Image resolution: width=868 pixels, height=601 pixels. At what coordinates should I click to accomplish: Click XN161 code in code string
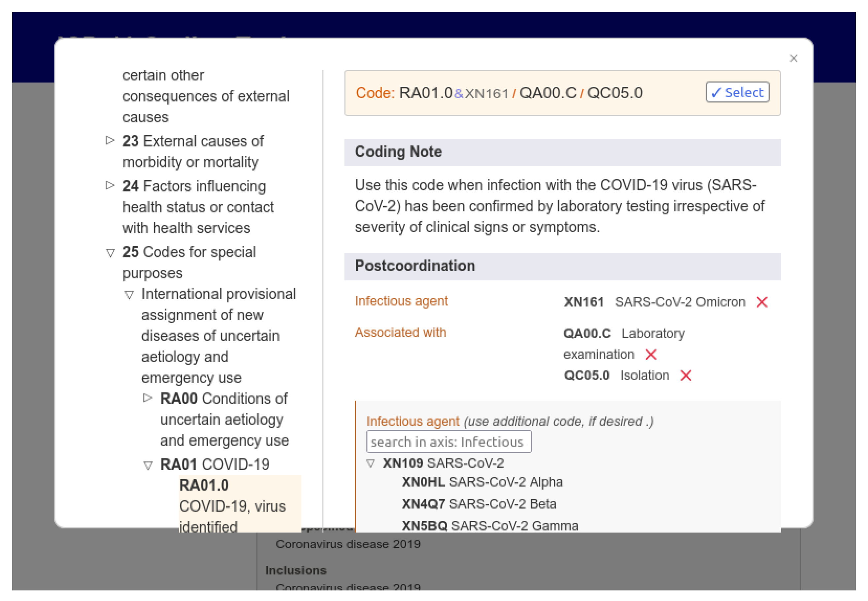[486, 93]
